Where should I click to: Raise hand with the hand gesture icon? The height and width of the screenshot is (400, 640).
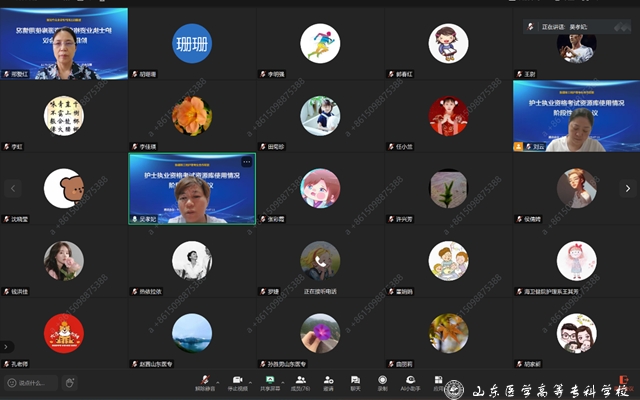point(70,383)
